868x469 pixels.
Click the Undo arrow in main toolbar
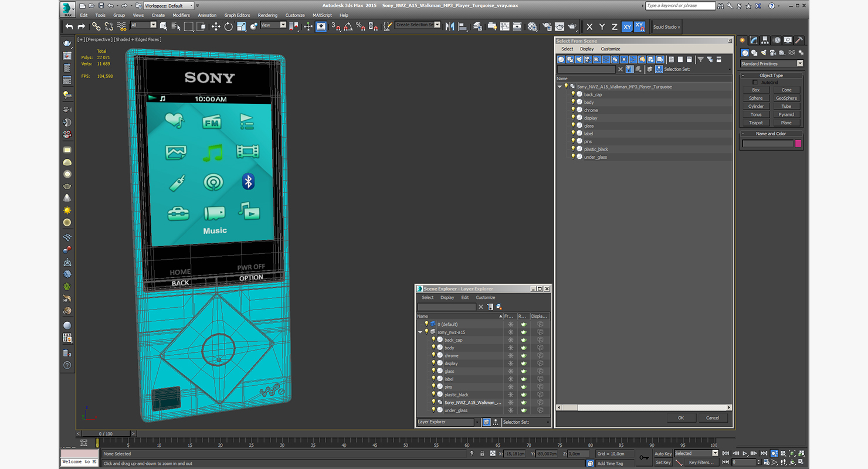69,26
